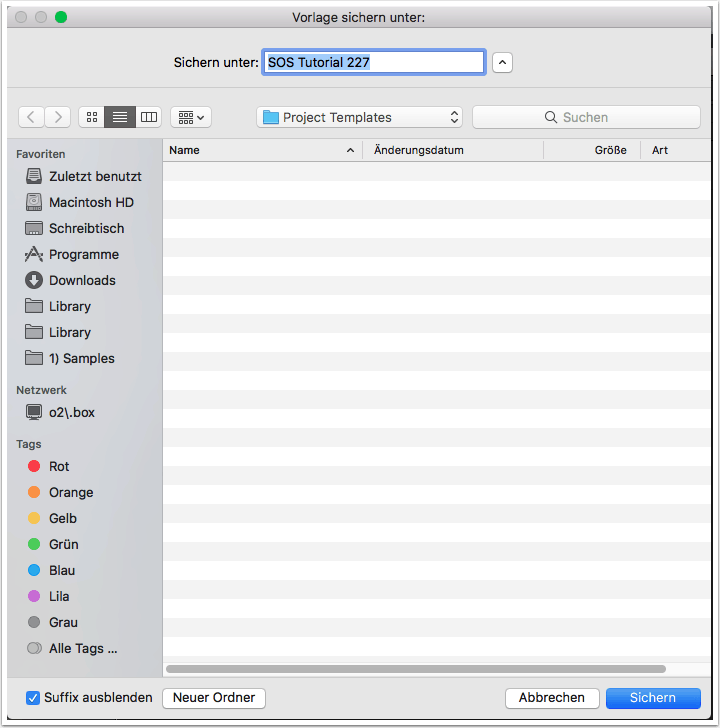Open the Project Templates location dropdown
The height and width of the screenshot is (728, 720).
(360, 117)
